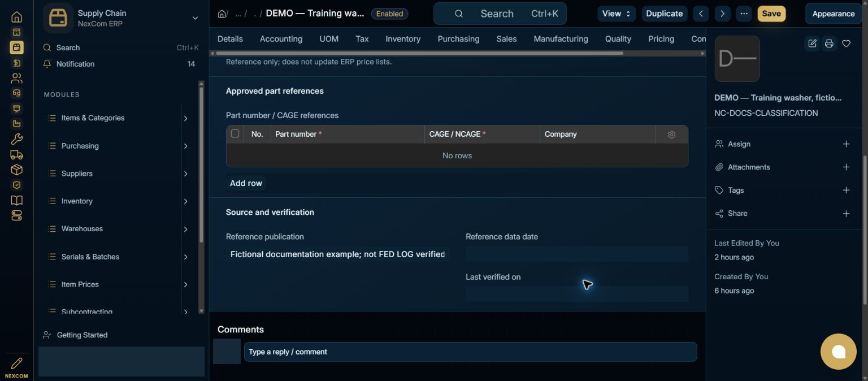Go to previous record arrow
This screenshot has height=381, width=868.
coord(701,14)
